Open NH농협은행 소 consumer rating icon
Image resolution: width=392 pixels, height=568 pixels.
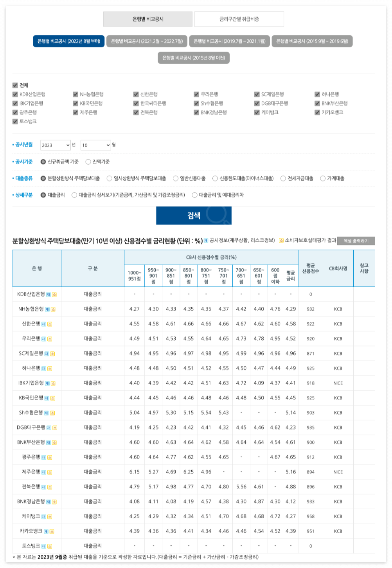pyautogui.click(x=53, y=309)
